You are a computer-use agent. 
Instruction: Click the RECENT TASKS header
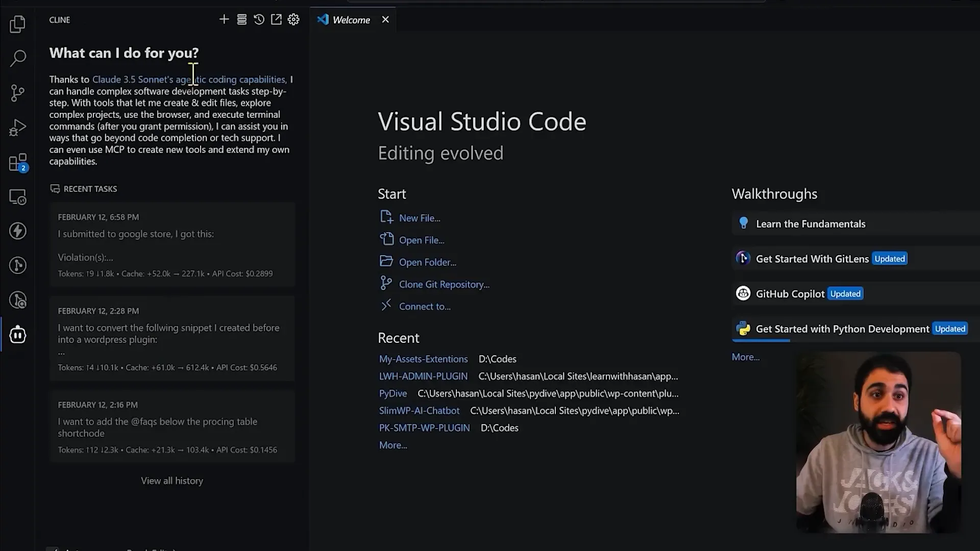click(84, 189)
